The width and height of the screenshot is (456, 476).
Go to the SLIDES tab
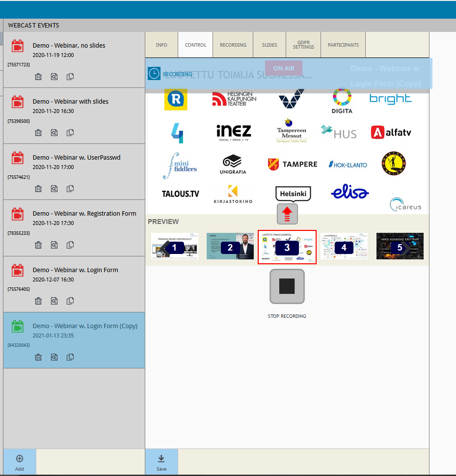click(269, 45)
